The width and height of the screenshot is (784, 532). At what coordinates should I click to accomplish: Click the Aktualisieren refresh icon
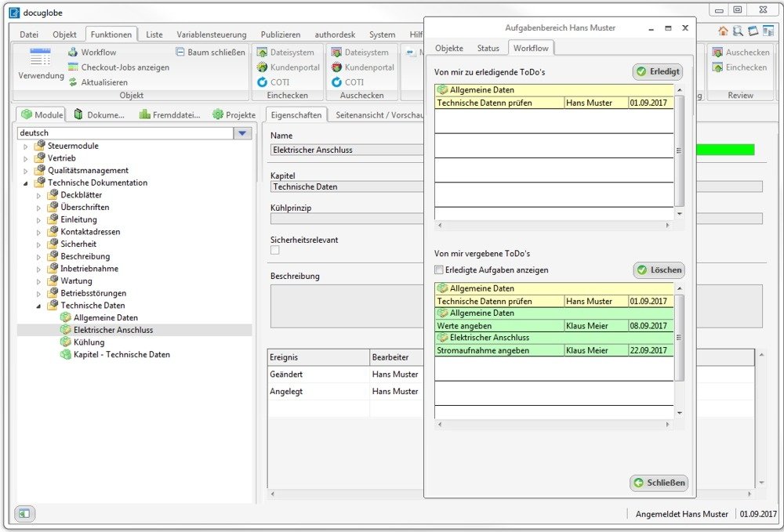coord(74,82)
